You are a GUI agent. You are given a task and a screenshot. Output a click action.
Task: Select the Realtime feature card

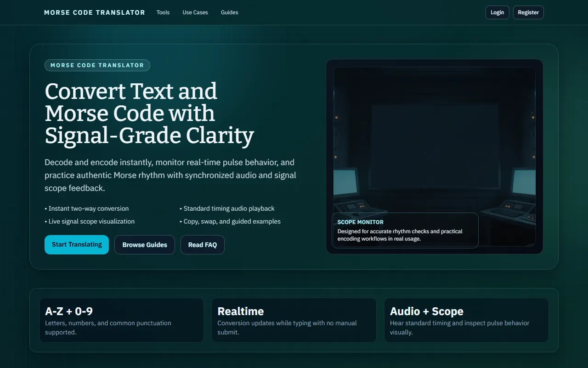[294, 320]
